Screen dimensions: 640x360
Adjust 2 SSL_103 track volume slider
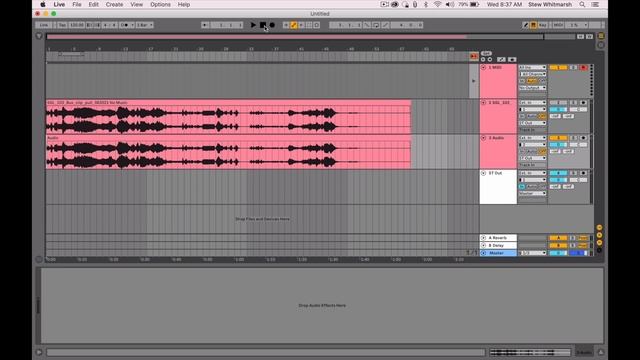click(558, 109)
